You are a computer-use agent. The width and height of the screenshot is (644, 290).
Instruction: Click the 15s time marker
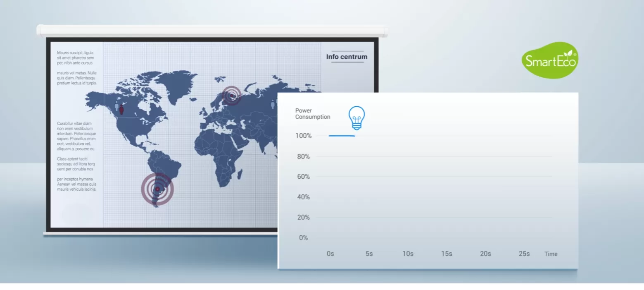pyautogui.click(x=447, y=254)
